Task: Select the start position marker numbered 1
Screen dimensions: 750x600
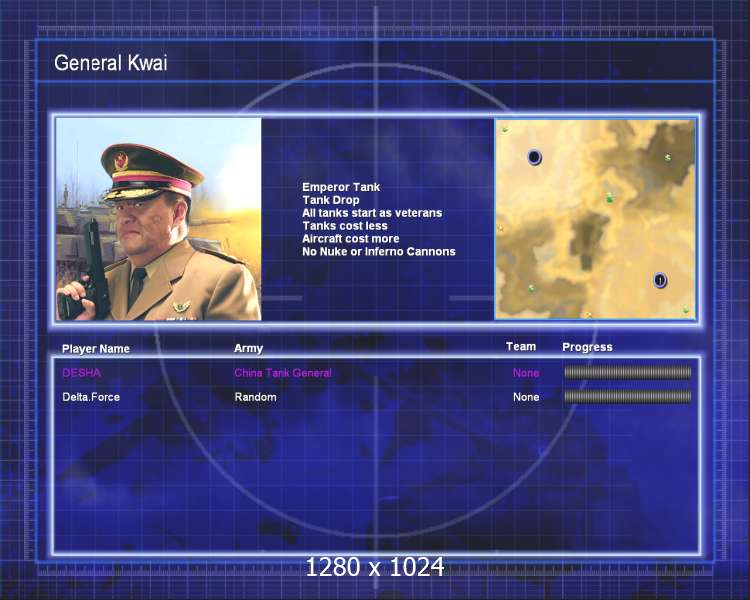Action: (660, 280)
